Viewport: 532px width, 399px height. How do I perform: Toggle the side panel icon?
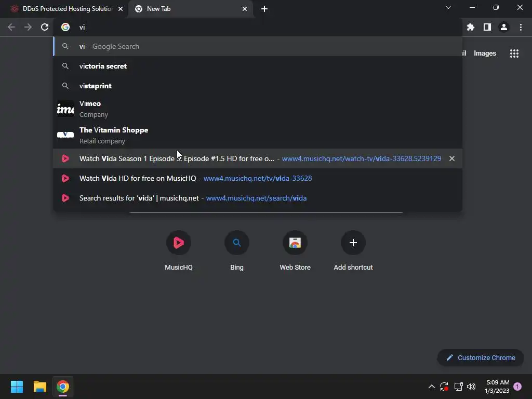[487, 27]
